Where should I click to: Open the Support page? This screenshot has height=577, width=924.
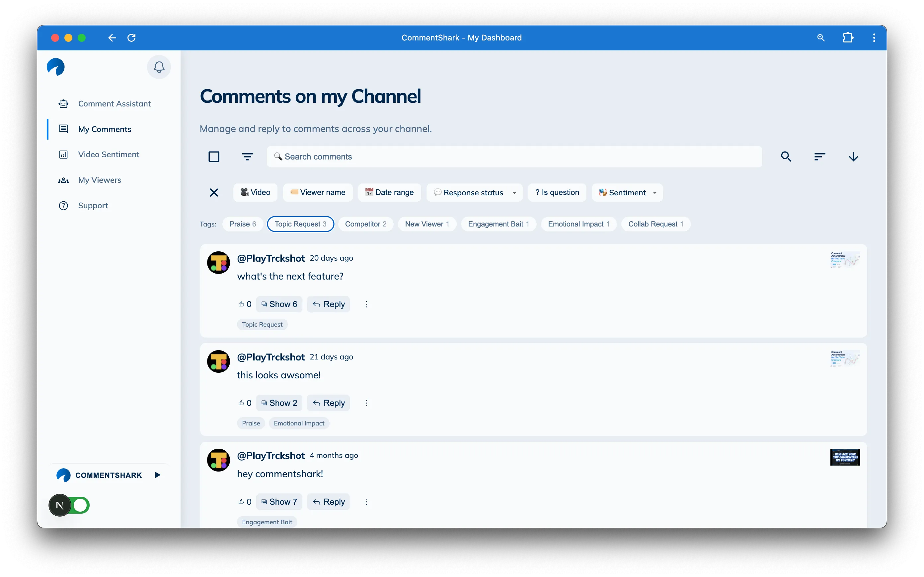tap(93, 205)
